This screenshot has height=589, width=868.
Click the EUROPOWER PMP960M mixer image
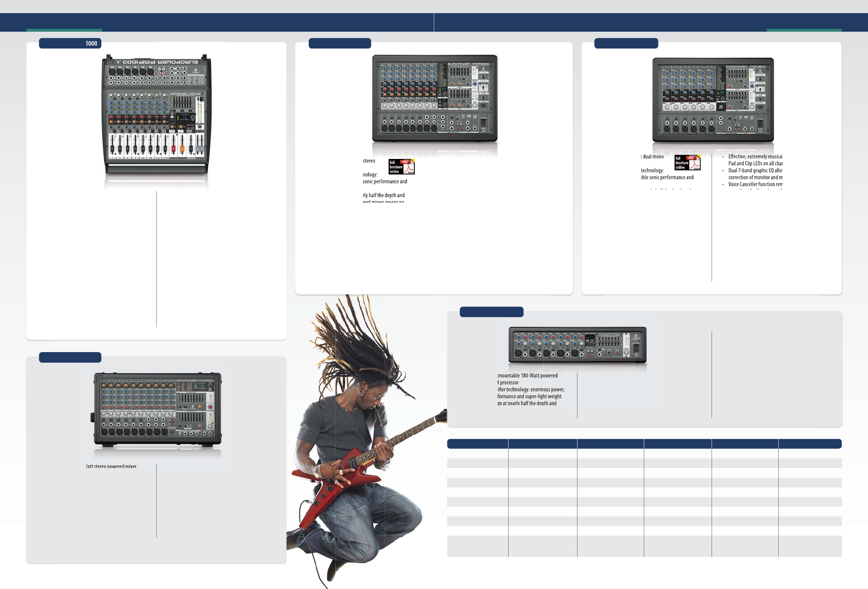pos(713,100)
